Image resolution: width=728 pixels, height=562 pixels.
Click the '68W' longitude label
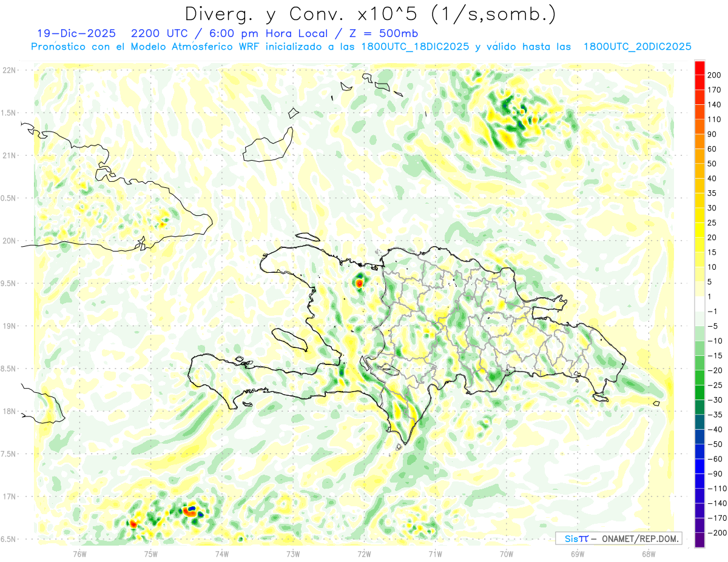point(649,554)
